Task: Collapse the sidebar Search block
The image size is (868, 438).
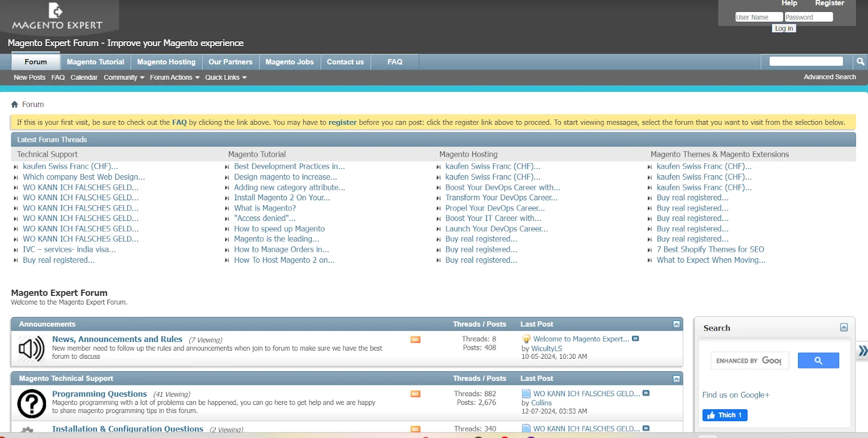Action: pos(844,327)
